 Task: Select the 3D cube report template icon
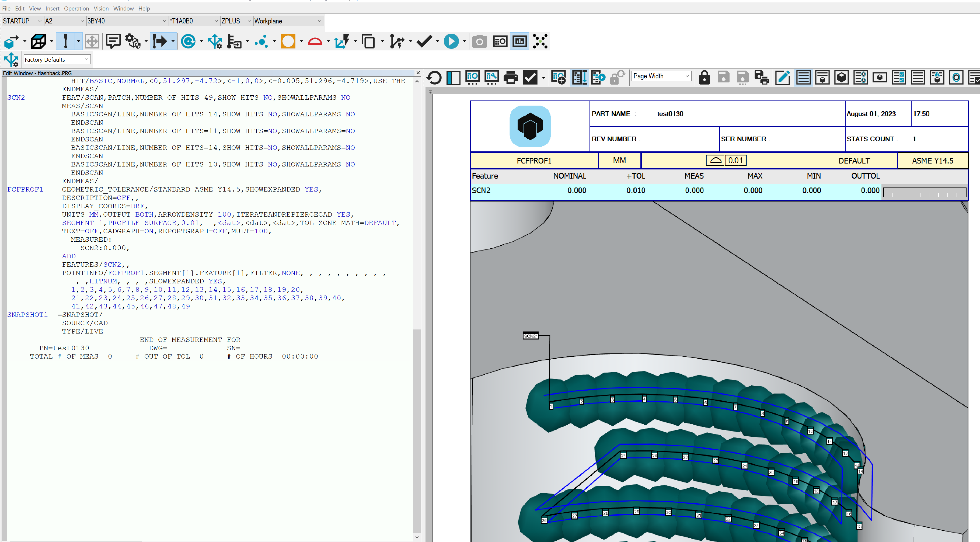[x=841, y=77]
